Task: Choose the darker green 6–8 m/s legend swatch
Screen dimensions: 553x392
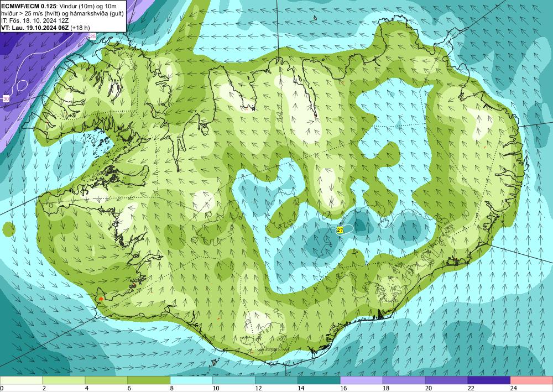Action: (x=149, y=380)
